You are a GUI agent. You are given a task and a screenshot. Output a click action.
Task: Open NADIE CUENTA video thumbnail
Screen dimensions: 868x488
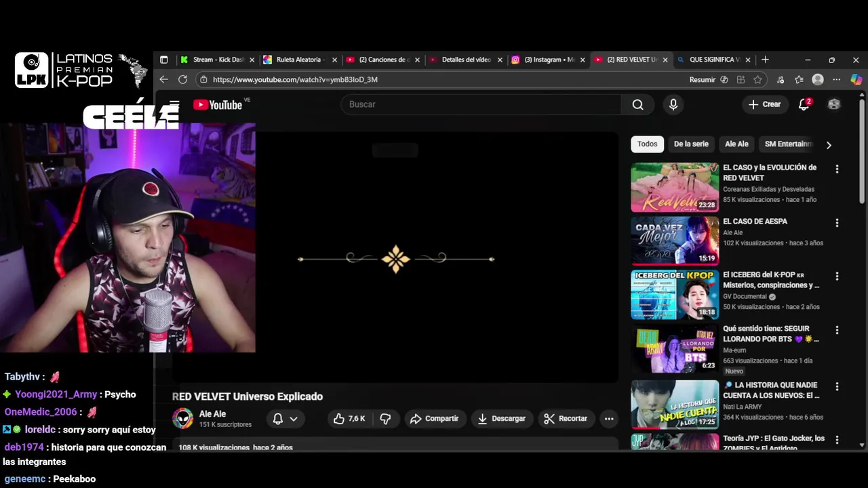pyautogui.click(x=675, y=405)
